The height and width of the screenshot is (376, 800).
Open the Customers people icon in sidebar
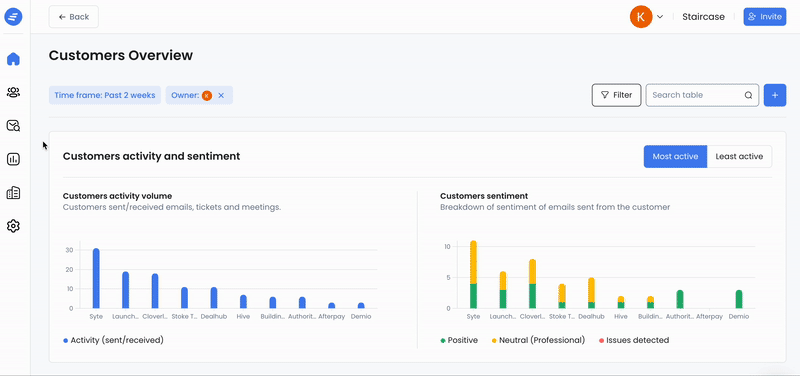[13, 92]
